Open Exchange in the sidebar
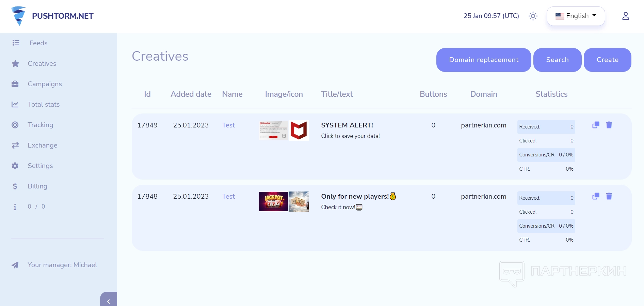644x306 pixels. click(43, 145)
